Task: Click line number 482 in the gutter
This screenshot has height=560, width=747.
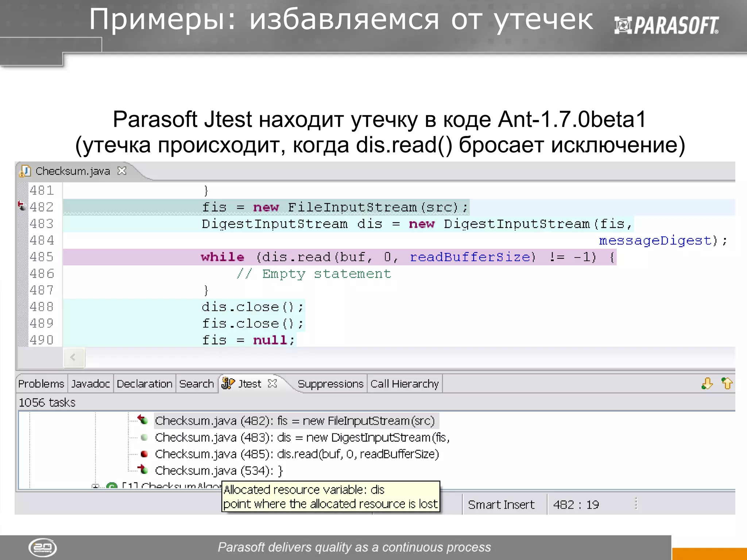Action: 42,207
